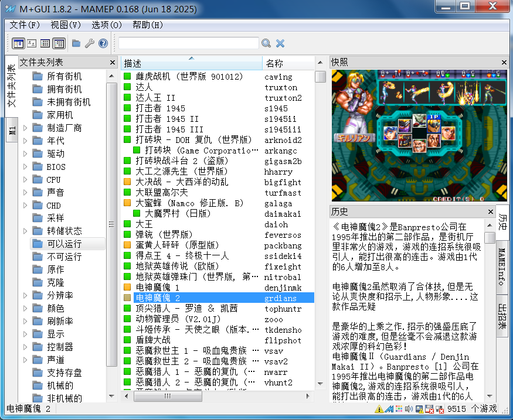
Task: Select the 克隆 folder
Action: (x=49, y=283)
